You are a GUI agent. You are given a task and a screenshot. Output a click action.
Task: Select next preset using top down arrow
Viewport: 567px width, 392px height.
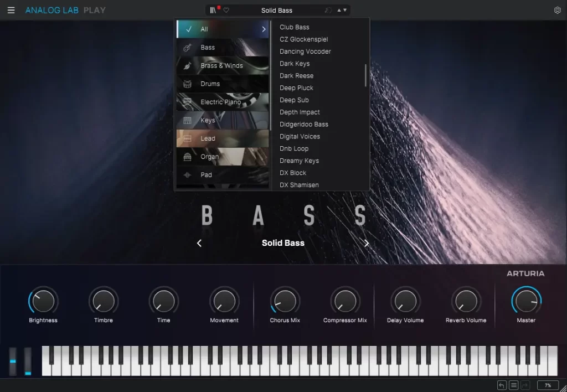pos(346,10)
